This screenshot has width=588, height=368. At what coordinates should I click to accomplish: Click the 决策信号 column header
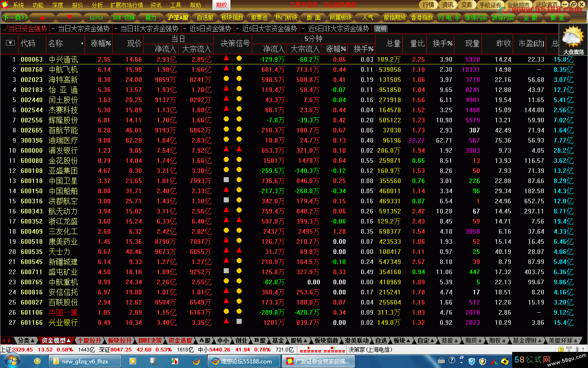(x=235, y=43)
